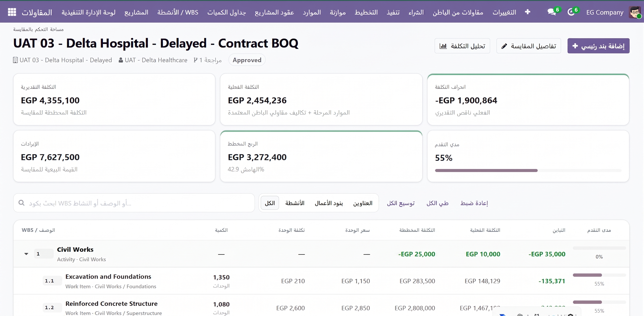
Task: Click طي الكل link
Action: pos(437,203)
